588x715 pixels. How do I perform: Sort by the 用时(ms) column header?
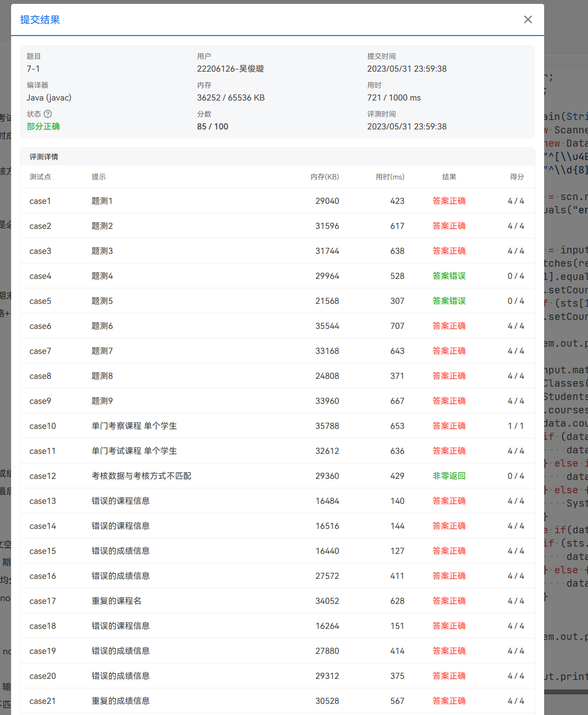[391, 177]
